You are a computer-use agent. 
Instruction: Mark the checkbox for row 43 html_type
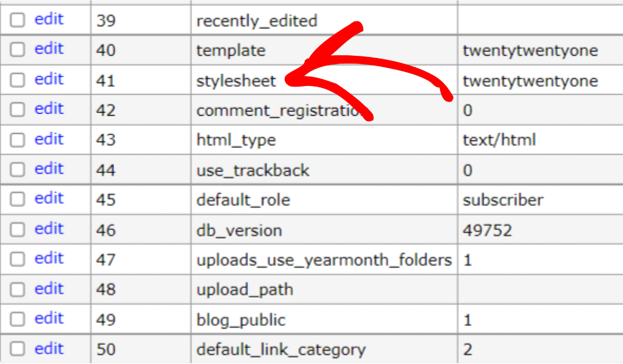click(x=17, y=140)
